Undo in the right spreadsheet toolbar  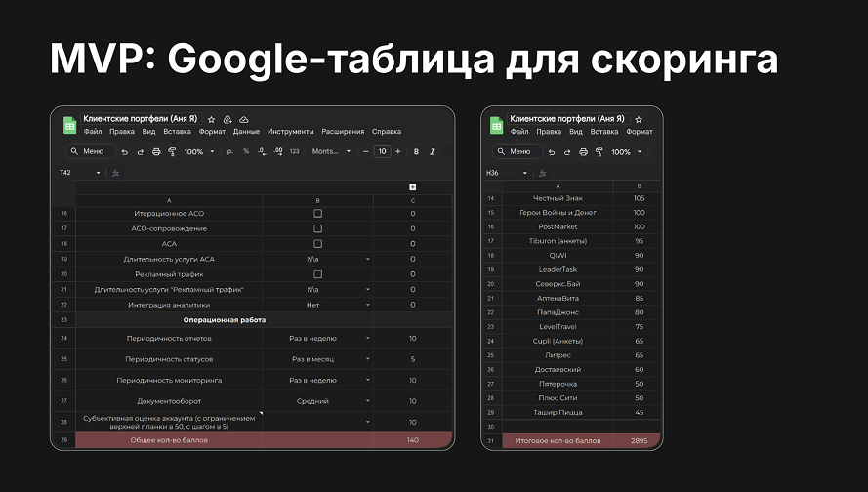(552, 151)
